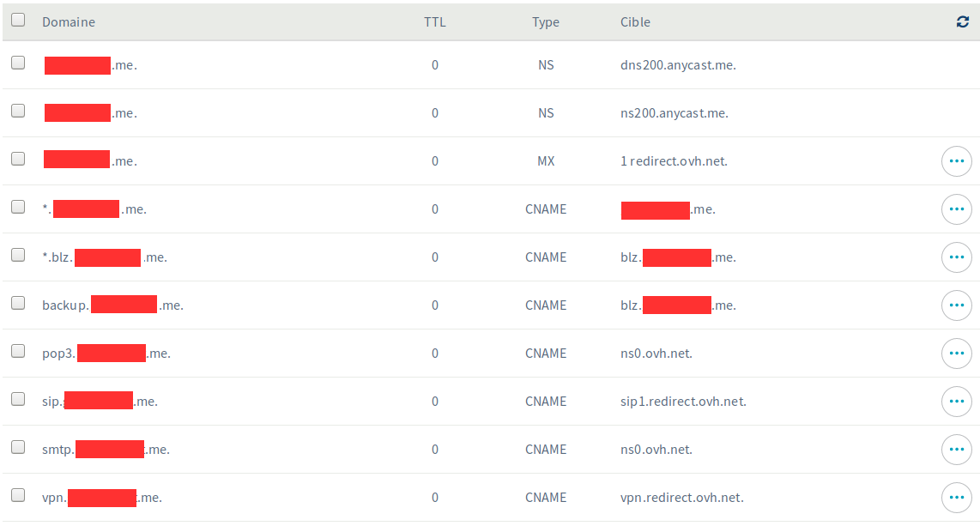Viewport: 980px width, 526px height.
Task: Open actions menu for wildcard CNAME row
Action: (x=956, y=209)
